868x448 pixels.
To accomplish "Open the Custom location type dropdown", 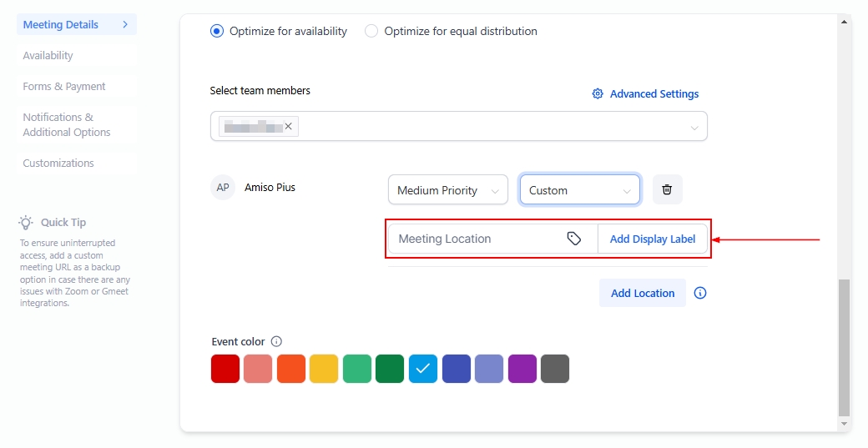I will [579, 190].
